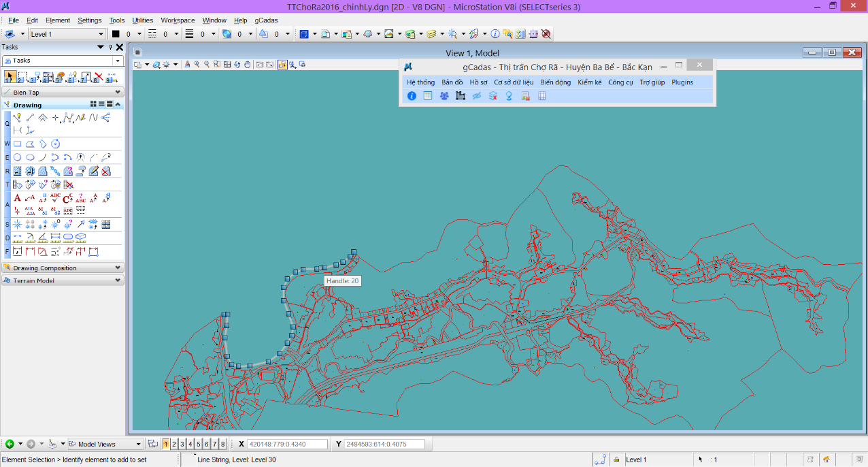Image resolution: width=868 pixels, height=467 pixels.
Task: Open the Model Views dropdown
Action: tap(105, 445)
